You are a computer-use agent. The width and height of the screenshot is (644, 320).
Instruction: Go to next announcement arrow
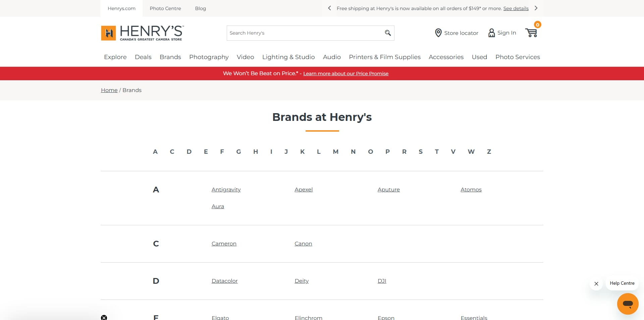pos(536,8)
